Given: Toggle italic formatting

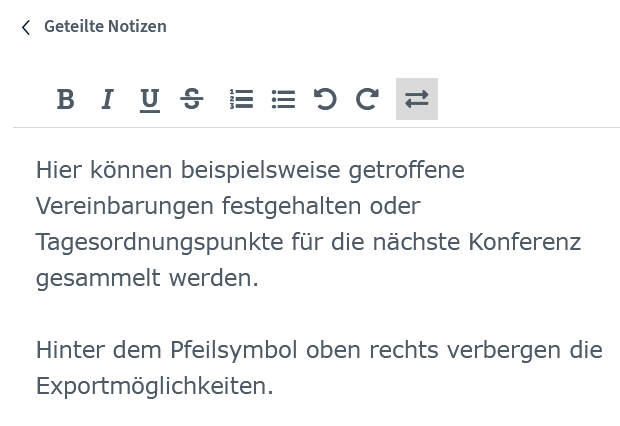Looking at the screenshot, I should (x=107, y=99).
